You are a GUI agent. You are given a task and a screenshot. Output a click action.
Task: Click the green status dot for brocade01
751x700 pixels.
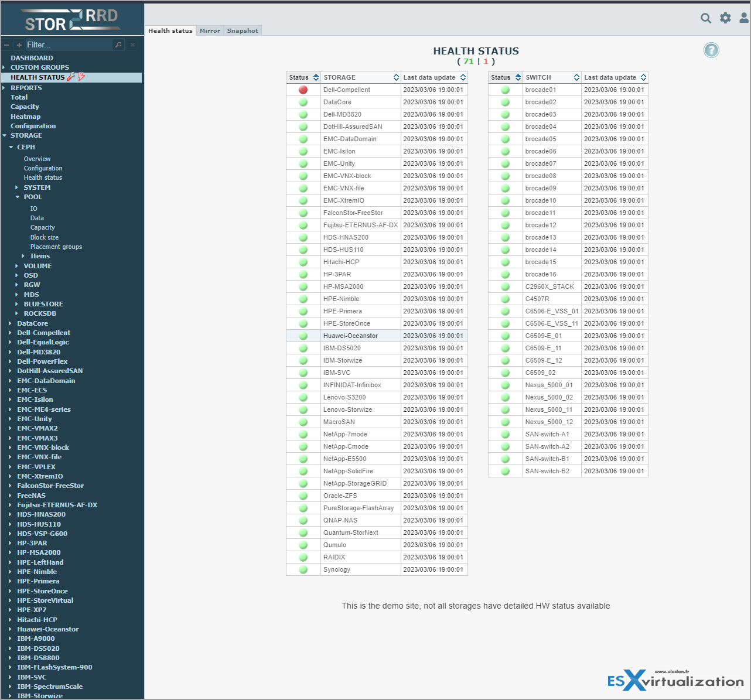[505, 90]
